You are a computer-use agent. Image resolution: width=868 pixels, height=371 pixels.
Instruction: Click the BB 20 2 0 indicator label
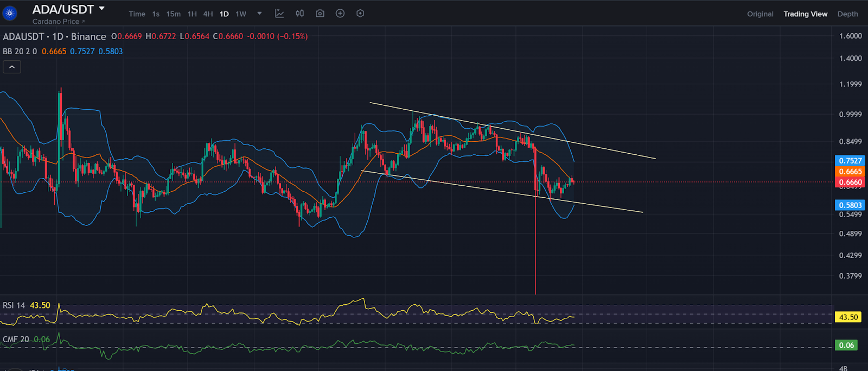pyautogui.click(x=20, y=52)
